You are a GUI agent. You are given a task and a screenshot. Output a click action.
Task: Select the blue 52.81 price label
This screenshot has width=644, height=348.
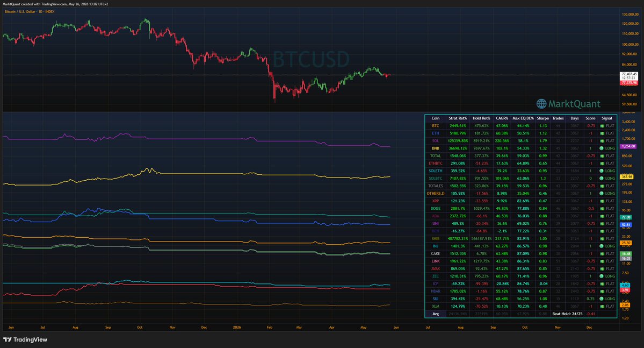click(626, 225)
